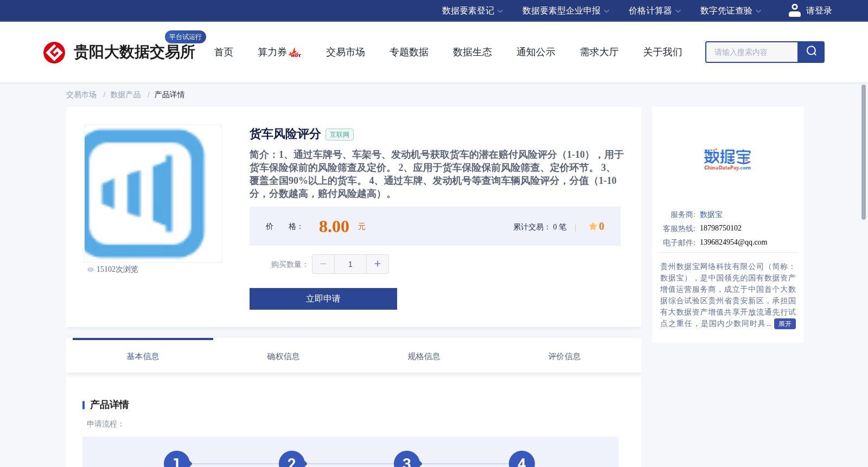Expand the 数据要素型企业申报 dropdown
This screenshot has width=868, height=467.
pos(566,11)
